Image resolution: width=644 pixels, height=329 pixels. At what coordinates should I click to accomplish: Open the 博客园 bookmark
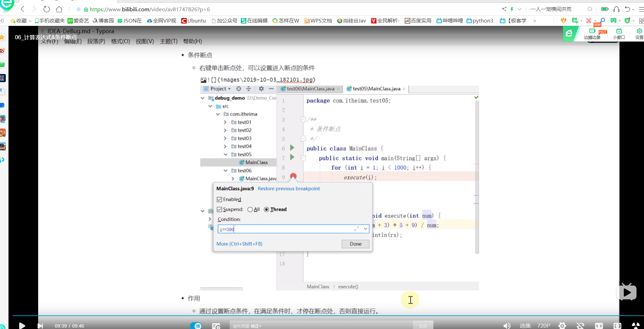pyautogui.click(x=103, y=21)
